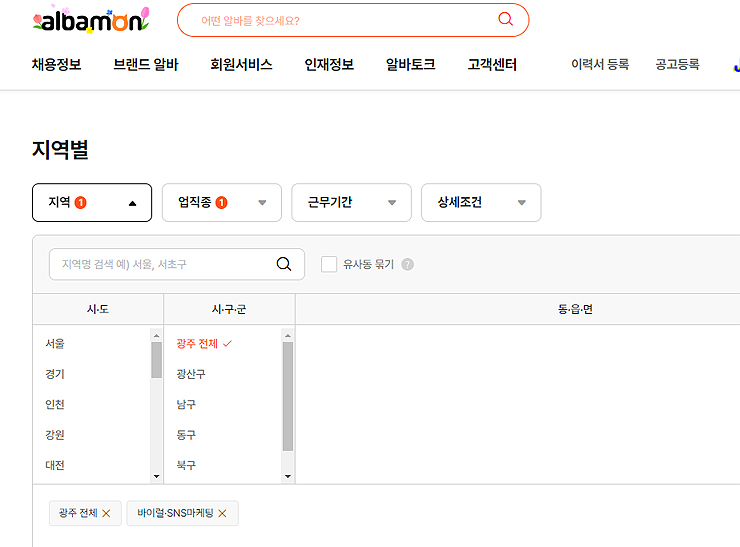The image size is (740, 547).
Task: Open the 채용정보 menu
Action: pos(57,64)
